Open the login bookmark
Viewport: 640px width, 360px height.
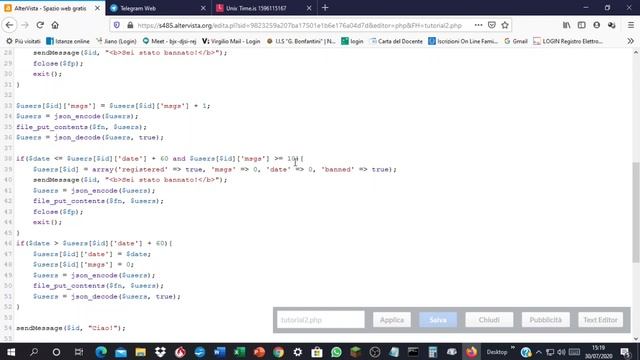pyautogui.click(x=352, y=41)
